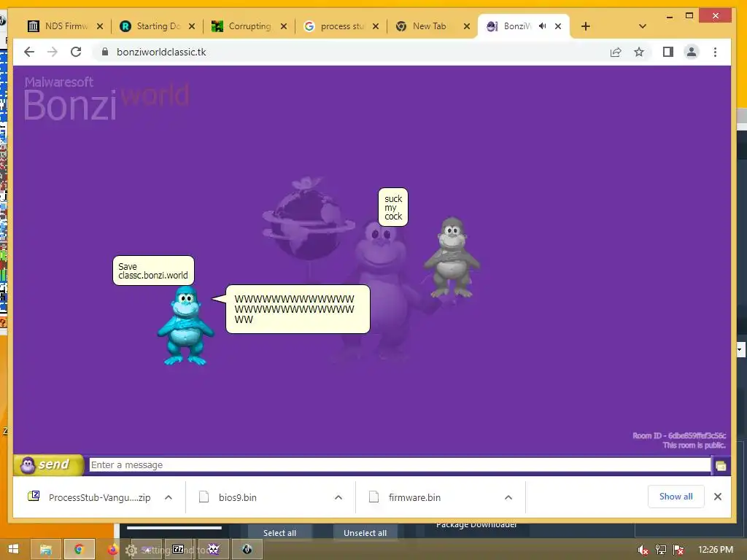Focus the Enter a message field

[x=400, y=464]
